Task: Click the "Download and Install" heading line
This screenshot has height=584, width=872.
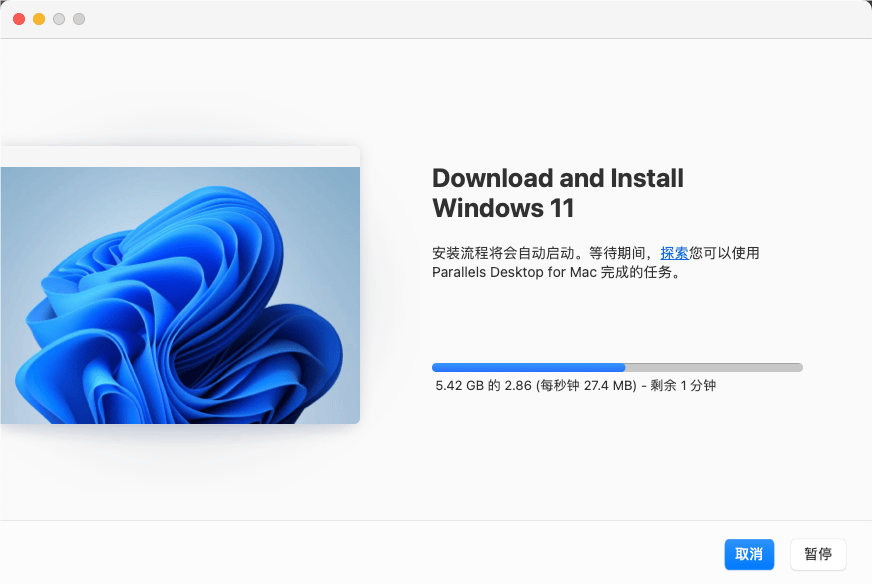Action: point(557,178)
